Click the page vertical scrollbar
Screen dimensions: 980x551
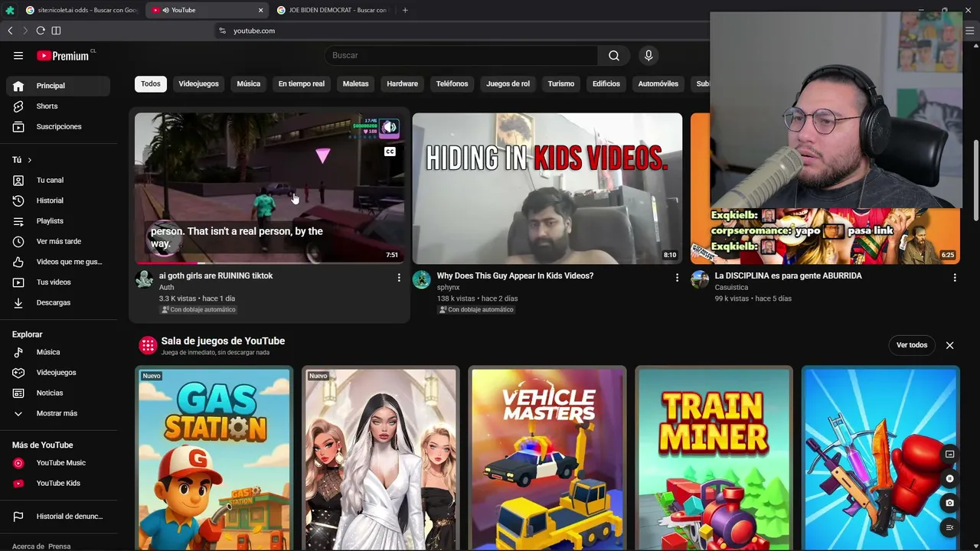tap(975, 180)
